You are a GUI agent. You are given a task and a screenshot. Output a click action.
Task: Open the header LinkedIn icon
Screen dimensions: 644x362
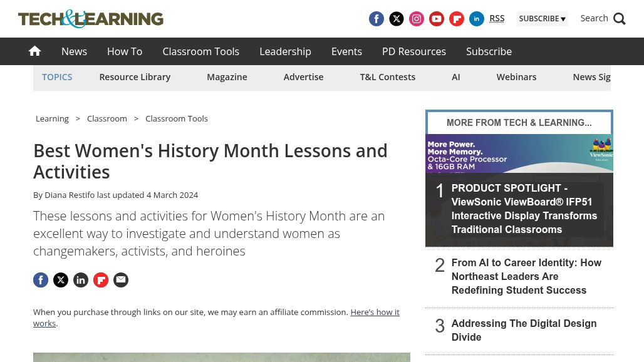pyautogui.click(x=477, y=19)
